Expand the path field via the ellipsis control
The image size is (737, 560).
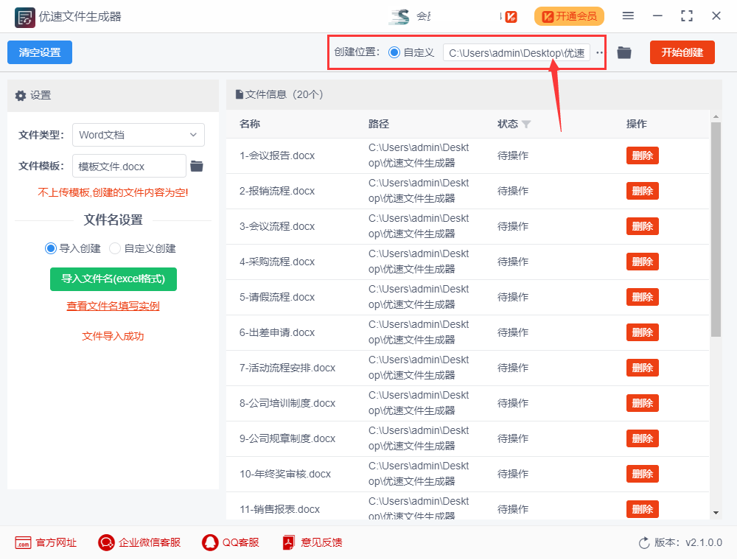pos(600,52)
